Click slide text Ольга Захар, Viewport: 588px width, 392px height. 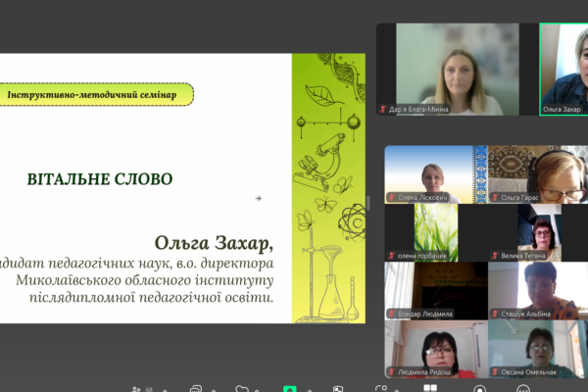[214, 243]
